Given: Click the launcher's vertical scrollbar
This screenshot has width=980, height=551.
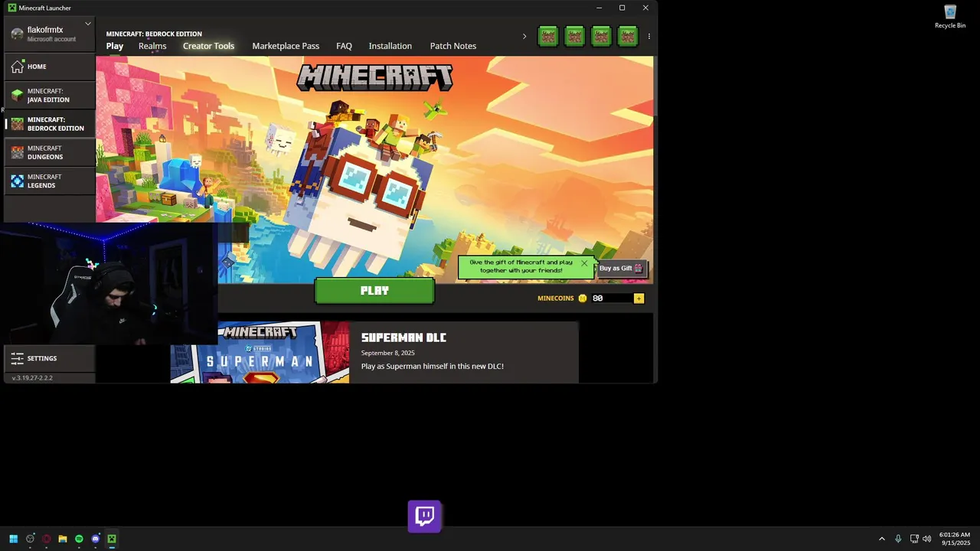Looking at the screenshot, I should (x=655, y=84).
